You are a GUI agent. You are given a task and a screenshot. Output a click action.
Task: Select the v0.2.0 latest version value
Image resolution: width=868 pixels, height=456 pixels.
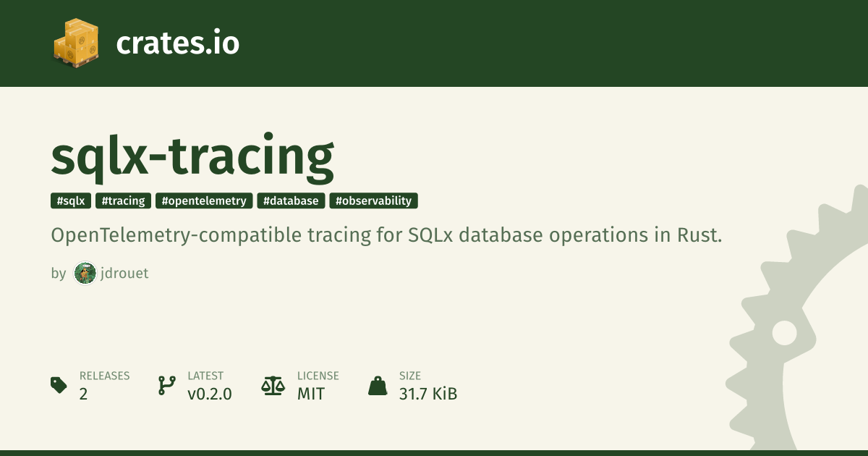210,394
